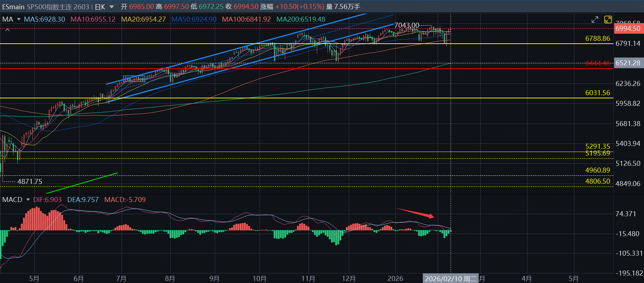Screen dimensions: 644x283
Task: Click the 涨幅 +10.50(+0.15%) change value
Action: tap(292, 7)
